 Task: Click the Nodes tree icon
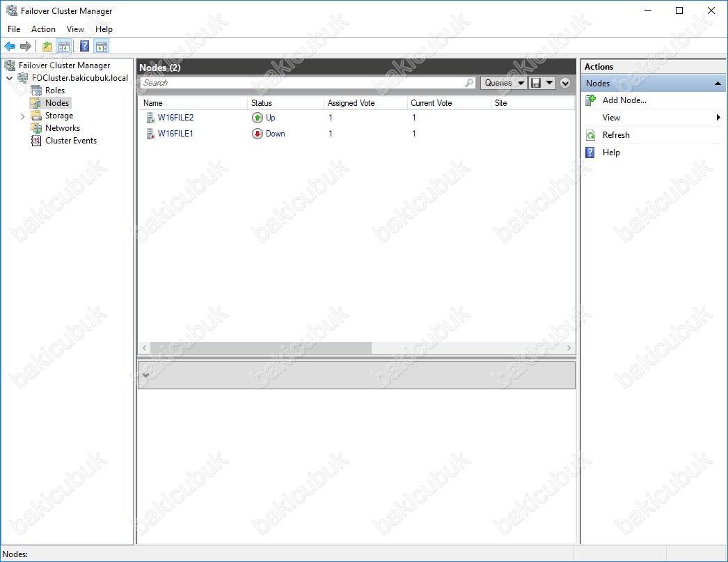[x=36, y=103]
